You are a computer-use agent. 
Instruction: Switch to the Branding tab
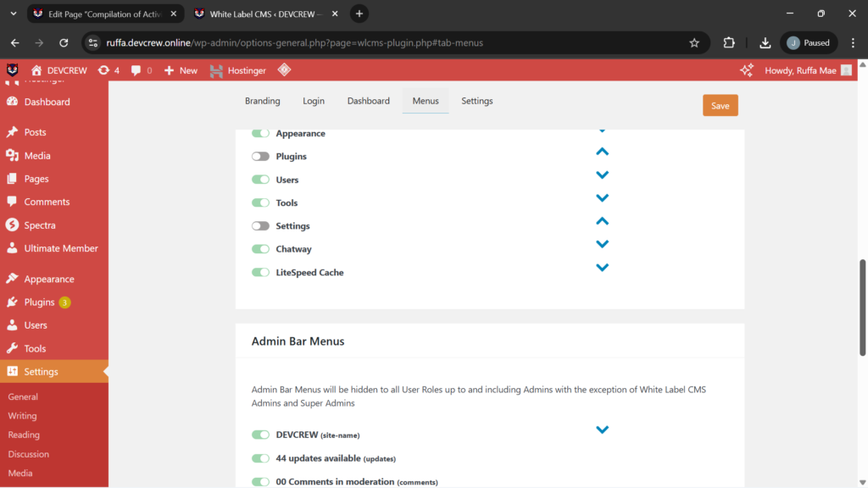click(x=262, y=101)
